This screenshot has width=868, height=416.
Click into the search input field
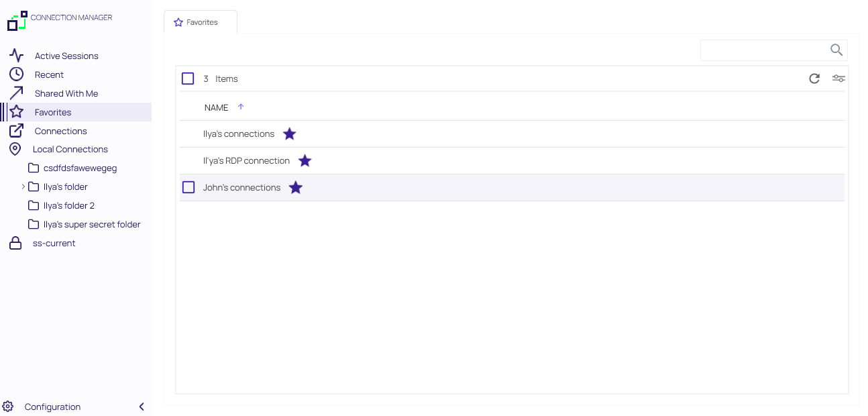(x=763, y=50)
